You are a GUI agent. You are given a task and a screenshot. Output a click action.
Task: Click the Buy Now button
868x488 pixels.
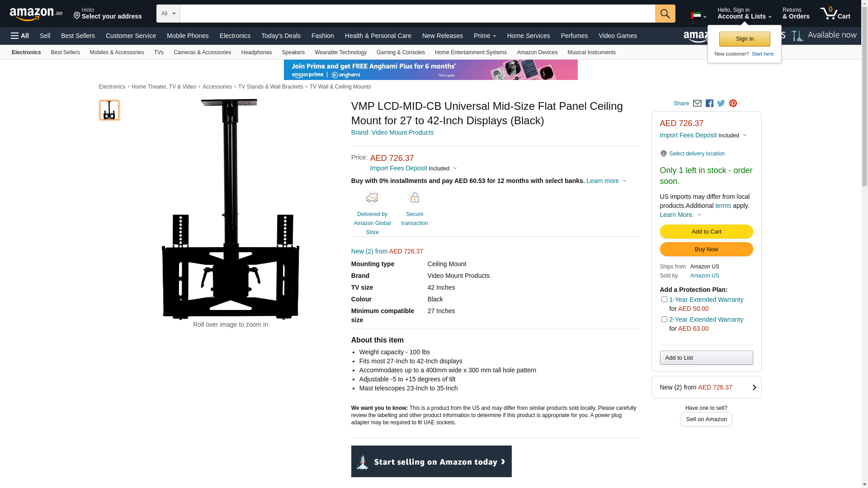(x=706, y=249)
